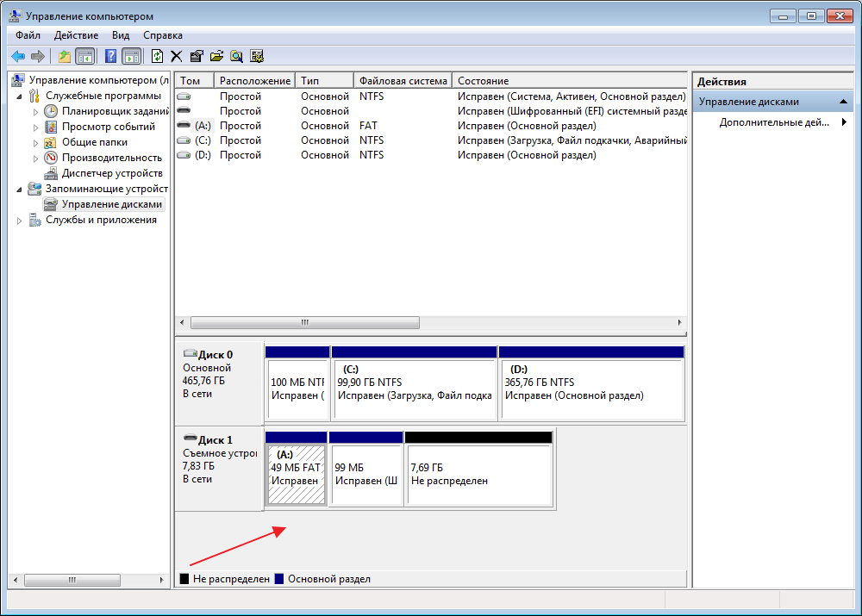Collapse the Служебные программы tree node
The height and width of the screenshot is (616, 862).
(19, 96)
